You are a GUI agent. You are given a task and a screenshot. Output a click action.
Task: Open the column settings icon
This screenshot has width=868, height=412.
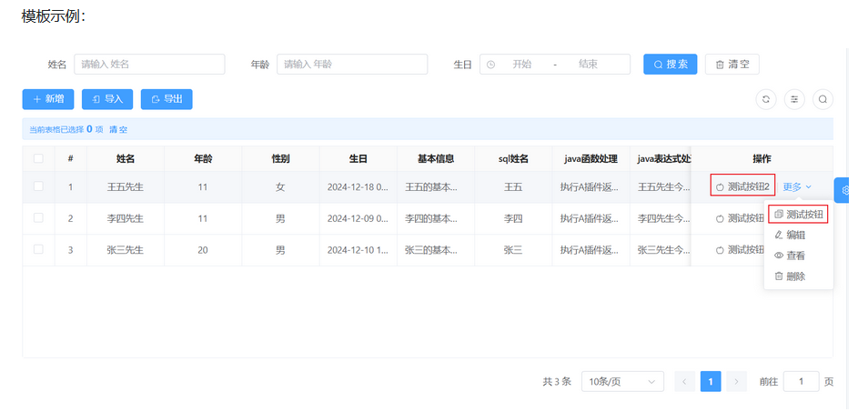[794, 99]
